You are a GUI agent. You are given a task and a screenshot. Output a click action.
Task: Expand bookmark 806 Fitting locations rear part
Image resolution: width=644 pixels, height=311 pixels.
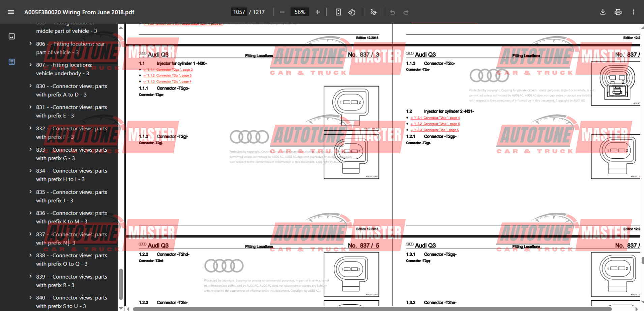point(30,44)
